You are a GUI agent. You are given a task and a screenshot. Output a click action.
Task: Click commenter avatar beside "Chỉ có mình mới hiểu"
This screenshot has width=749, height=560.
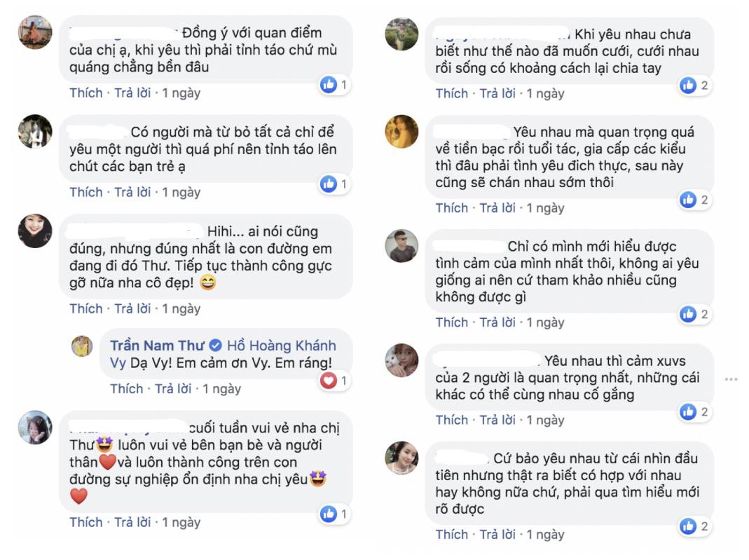(x=401, y=245)
